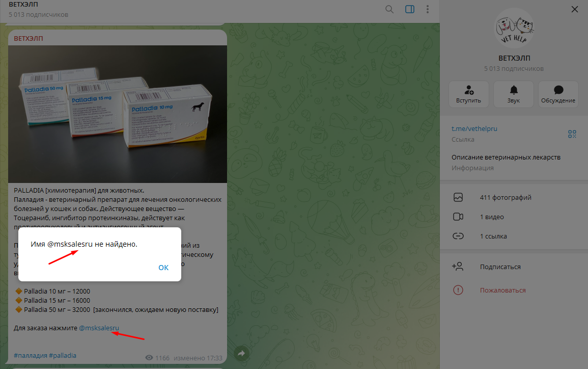The width and height of the screenshot is (588, 369).
Task: Dismiss the dialog with OK
Action: point(163,268)
